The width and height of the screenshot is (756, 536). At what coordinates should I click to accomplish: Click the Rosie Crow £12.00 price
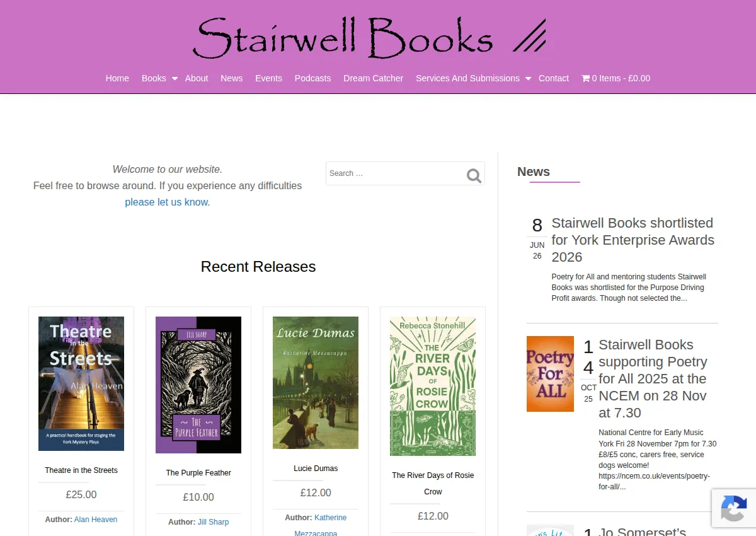click(433, 516)
